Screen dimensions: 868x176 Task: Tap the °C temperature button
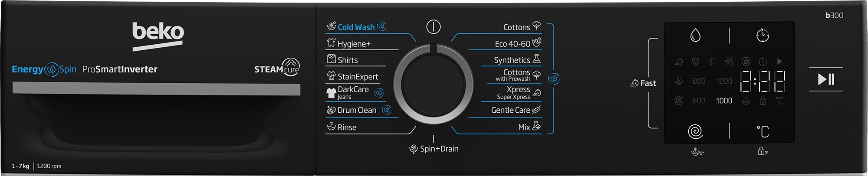[763, 131]
